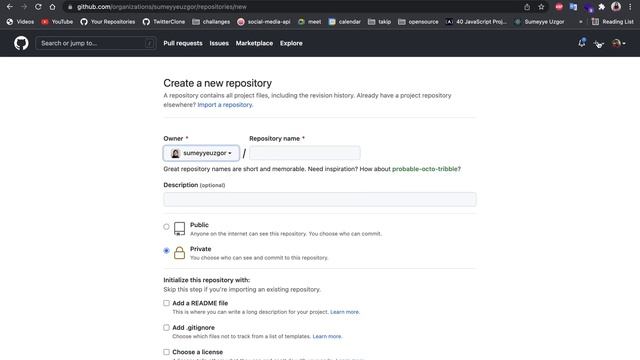Click the Create a new repository heading
Viewport: 640px width, 360px height.
coord(218,83)
